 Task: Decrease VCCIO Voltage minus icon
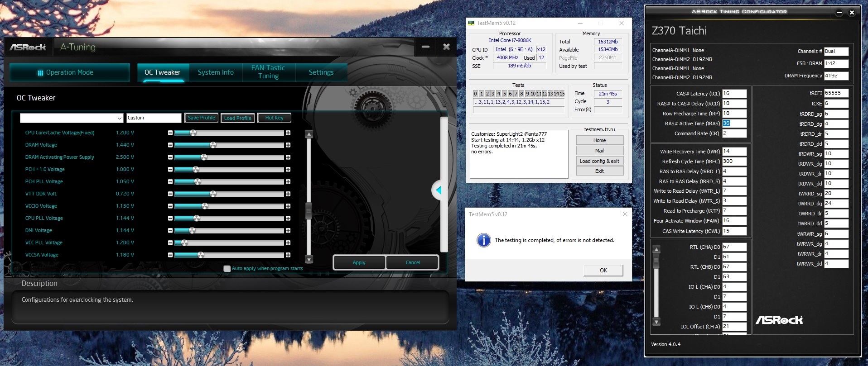click(170, 206)
